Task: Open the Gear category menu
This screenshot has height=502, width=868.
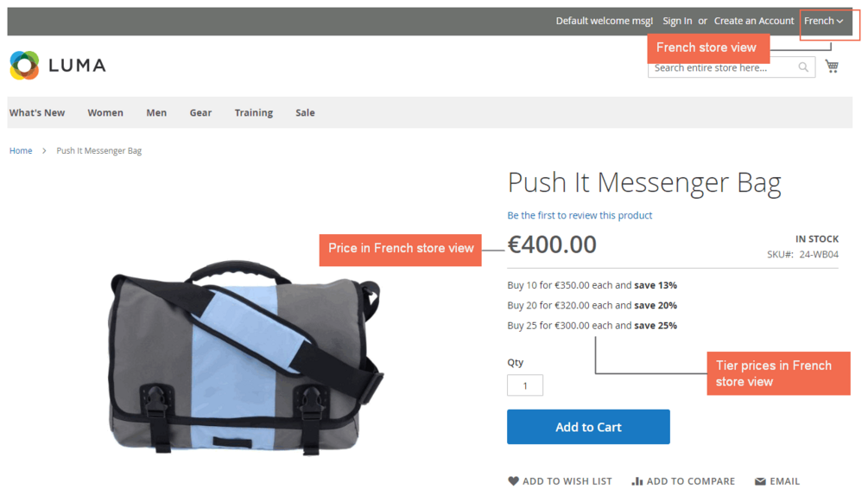Action: (x=200, y=112)
